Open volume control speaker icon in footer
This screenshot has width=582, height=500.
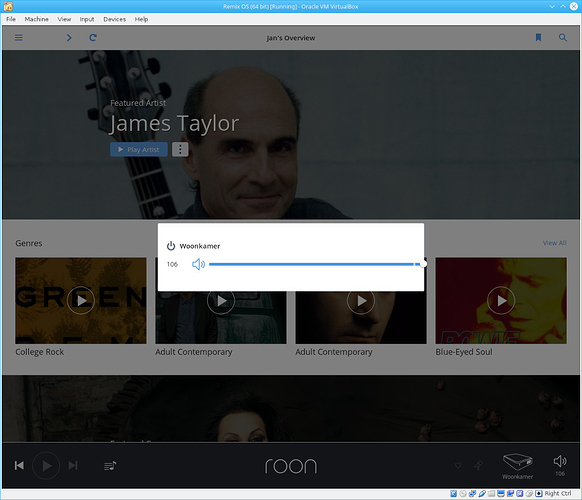click(560, 461)
